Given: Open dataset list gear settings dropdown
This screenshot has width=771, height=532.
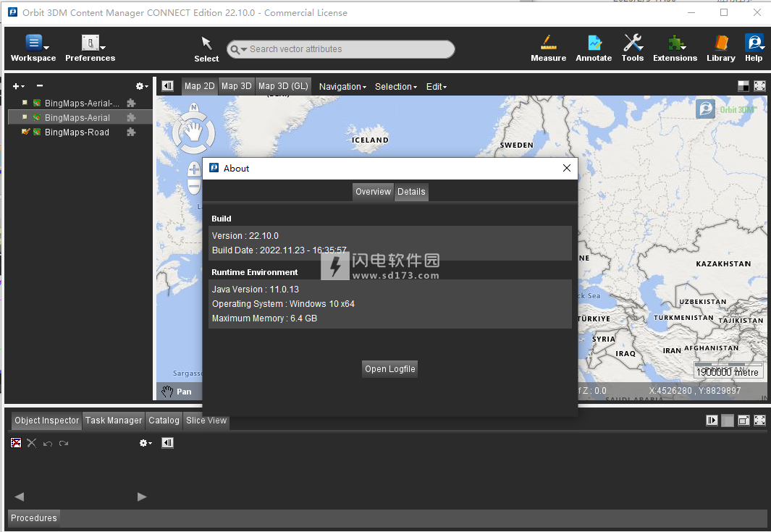Looking at the screenshot, I should point(142,86).
